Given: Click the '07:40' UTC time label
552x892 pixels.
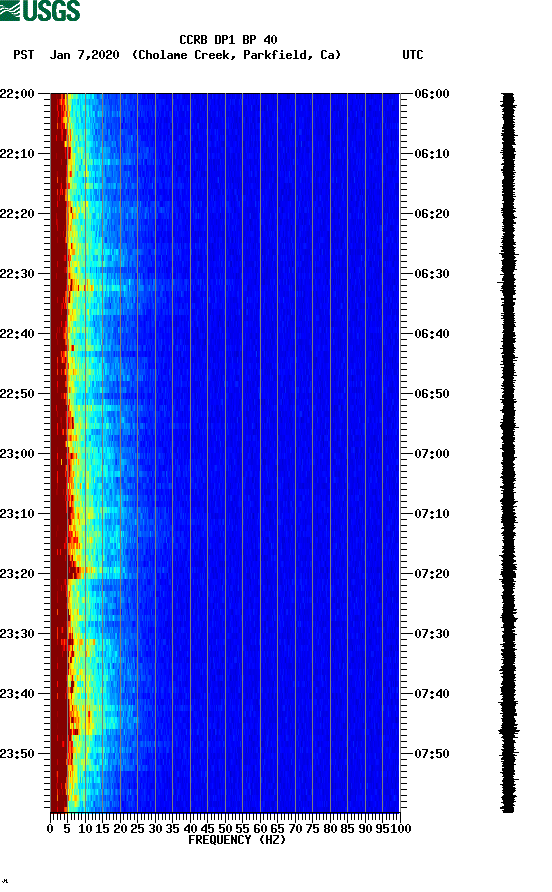Looking at the screenshot, I should (x=432, y=694).
